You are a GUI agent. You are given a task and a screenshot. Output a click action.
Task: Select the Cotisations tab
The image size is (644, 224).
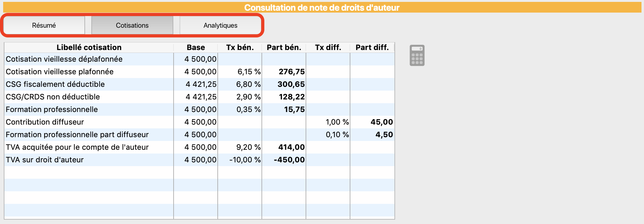click(132, 25)
